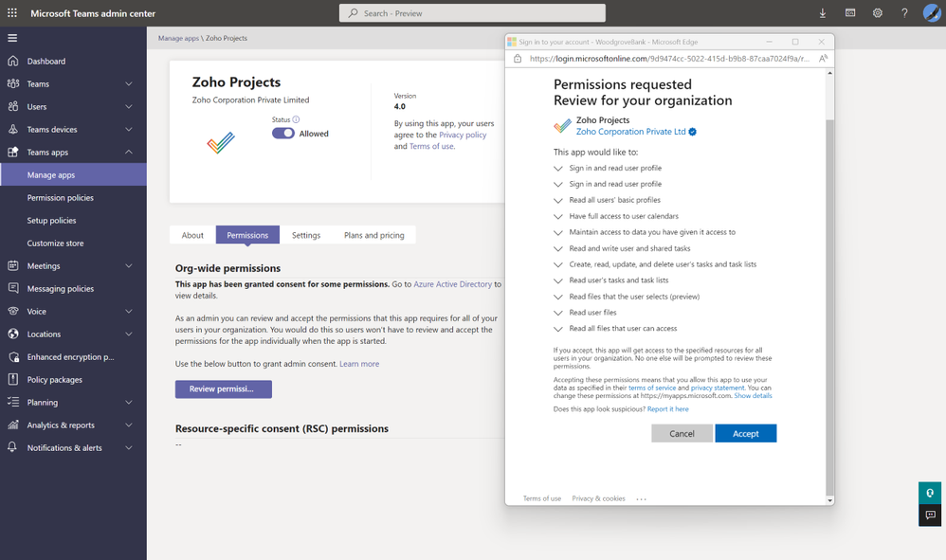This screenshot has width=946, height=560.
Task: Click the read aloud icon in address bar
Action: coord(823,59)
